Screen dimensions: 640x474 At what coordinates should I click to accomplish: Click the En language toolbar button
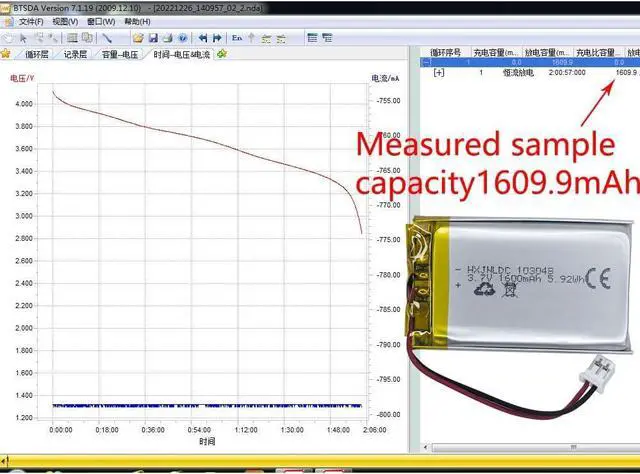pos(236,37)
